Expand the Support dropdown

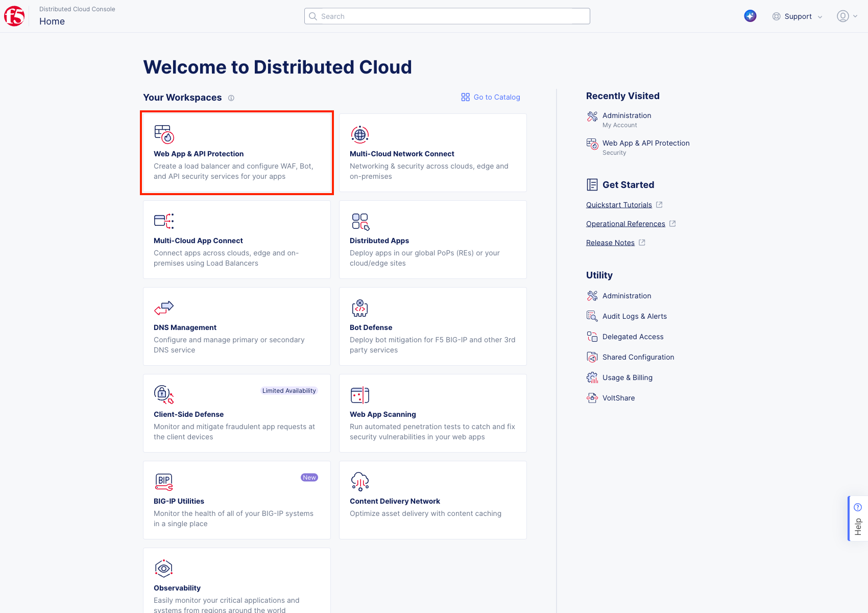click(x=797, y=16)
